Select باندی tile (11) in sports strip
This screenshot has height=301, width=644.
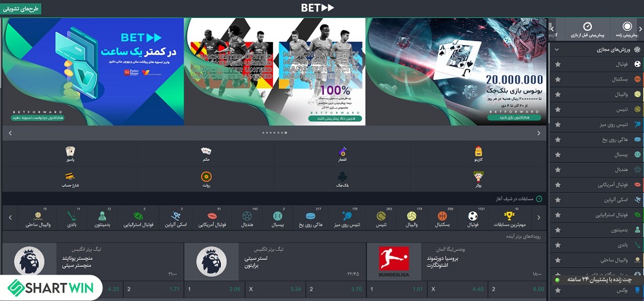(x=72, y=218)
